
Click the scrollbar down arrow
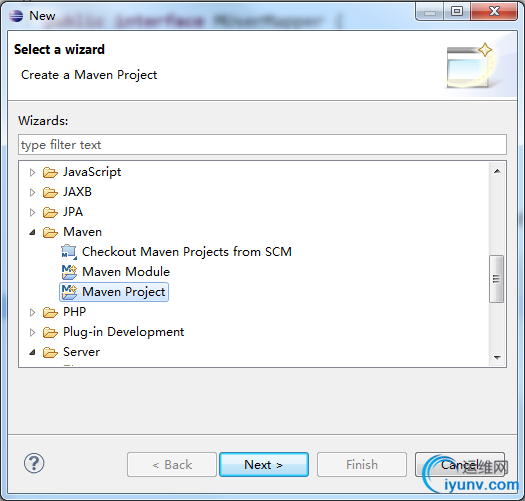[497, 358]
